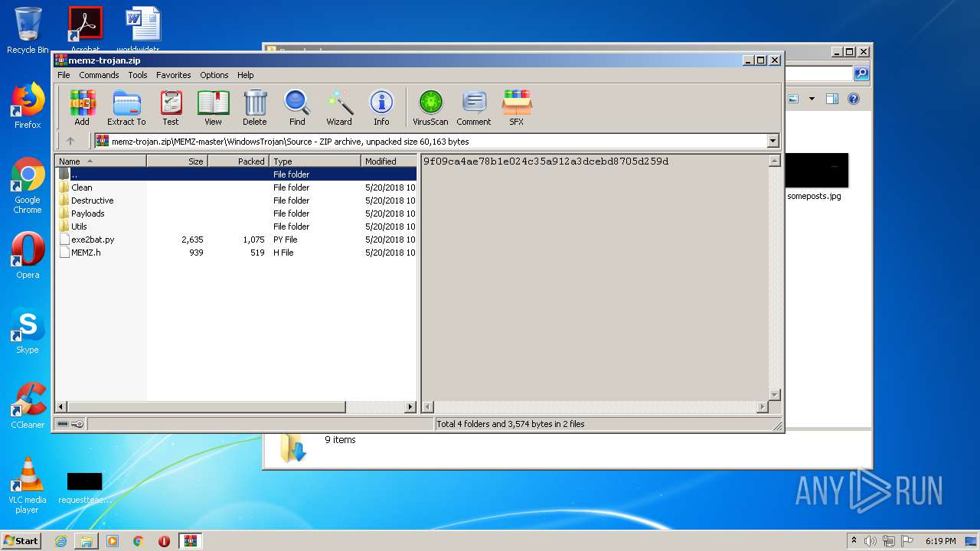
Task: Sort file list by Modified column
Action: coord(389,161)
